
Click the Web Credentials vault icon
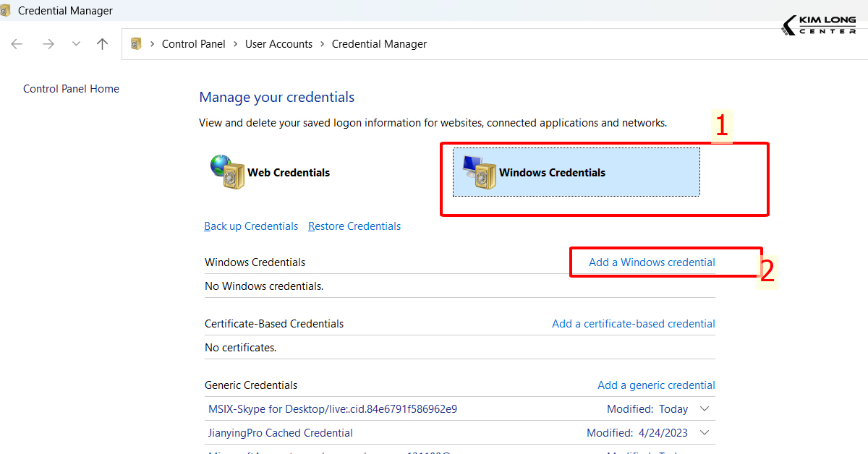(228, 172)
